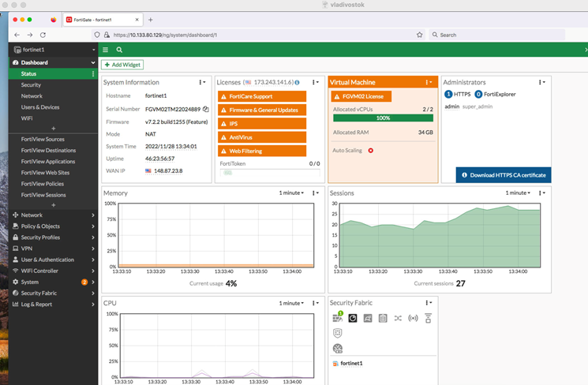Screen dimensions: 588x385
Task: Click the circular FortiAnalyzer-style icon in Security Fabric
Action: 353,318
